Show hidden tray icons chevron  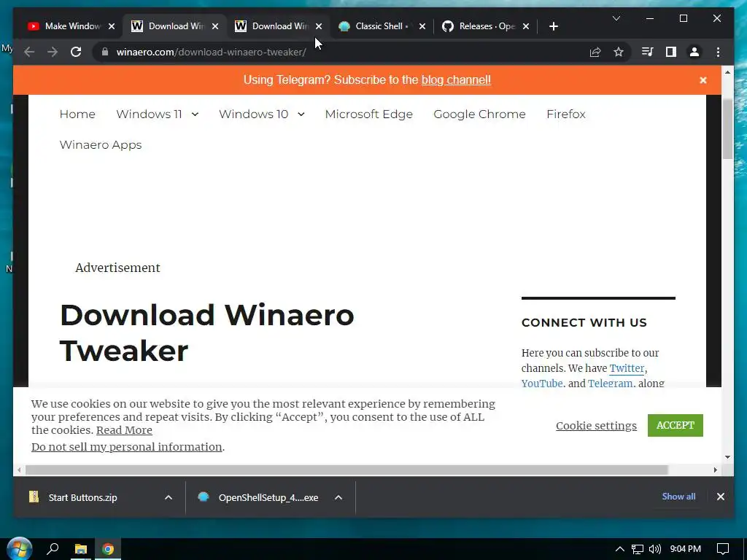coord(619,549)
